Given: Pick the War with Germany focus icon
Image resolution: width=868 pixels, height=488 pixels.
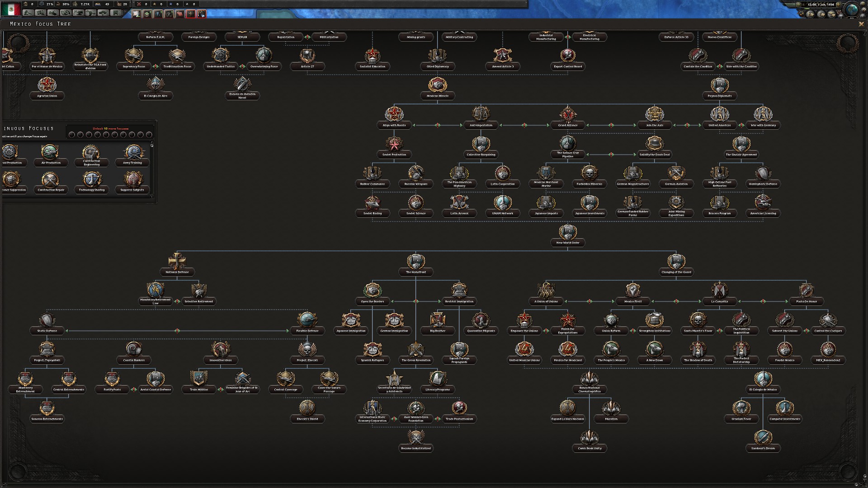Looking at the screenshot, I should tap(763, 114).
